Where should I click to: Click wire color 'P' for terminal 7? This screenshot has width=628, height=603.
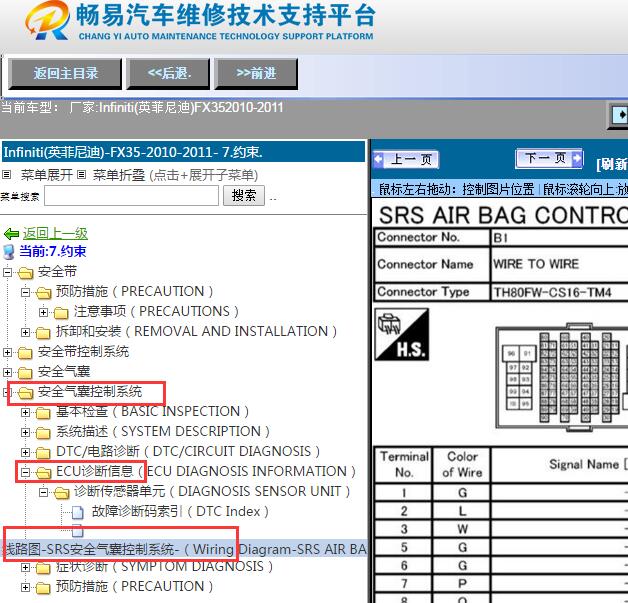click(x=462, y=583)
